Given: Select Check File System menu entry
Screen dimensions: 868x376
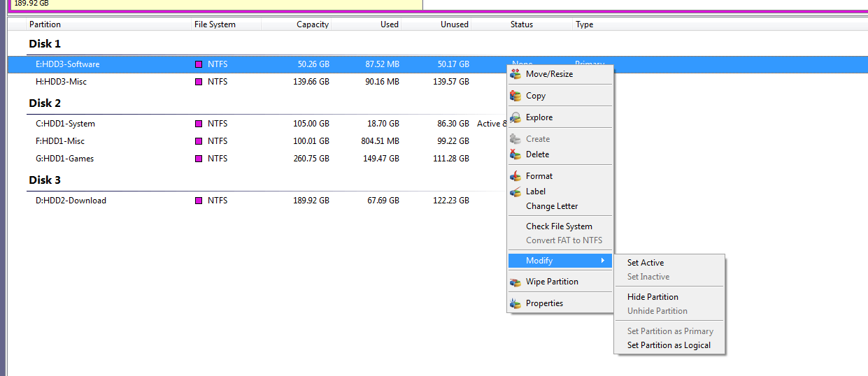Looking at the screenshot, I should click(560, 226).
